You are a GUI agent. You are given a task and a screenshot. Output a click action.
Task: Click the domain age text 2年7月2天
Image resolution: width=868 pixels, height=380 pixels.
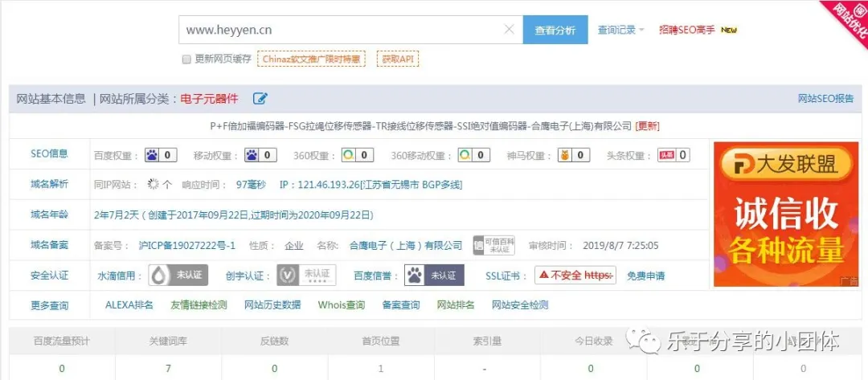117,215
